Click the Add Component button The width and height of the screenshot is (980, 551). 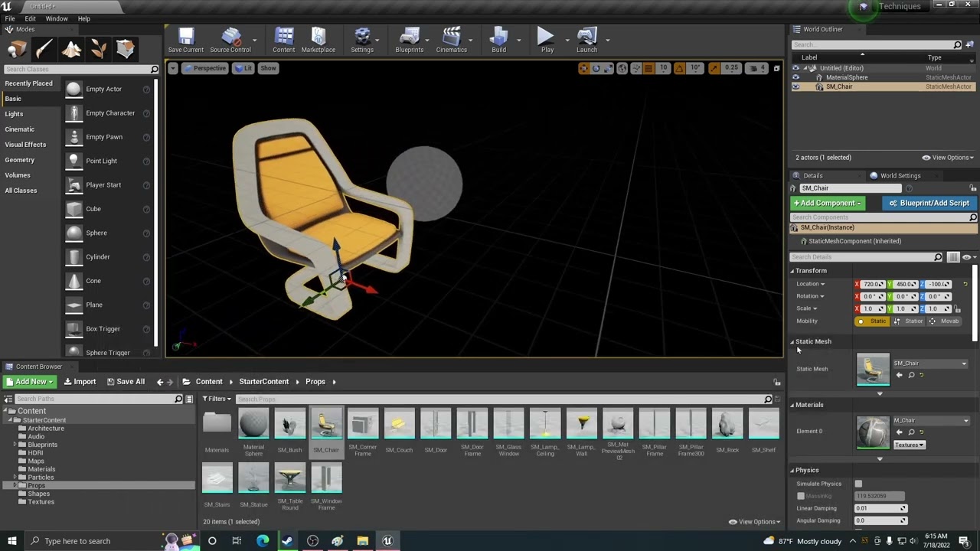(828, 204)
